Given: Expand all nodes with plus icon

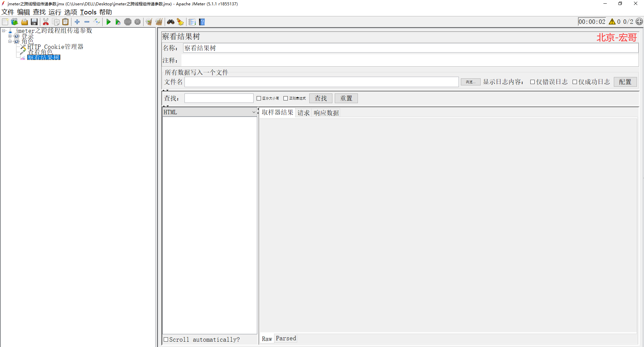Looking at the screenshot, I should pyautogui.click(x=77, y=22).
